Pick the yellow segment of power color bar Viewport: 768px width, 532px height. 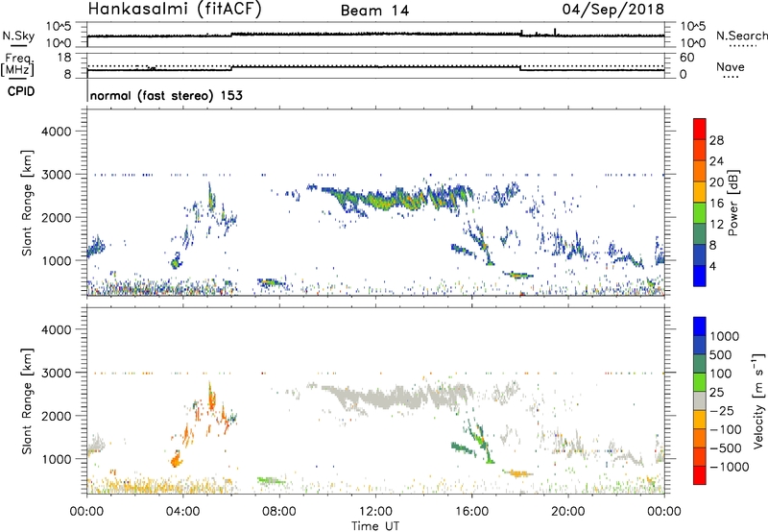[x=700, y=192]
